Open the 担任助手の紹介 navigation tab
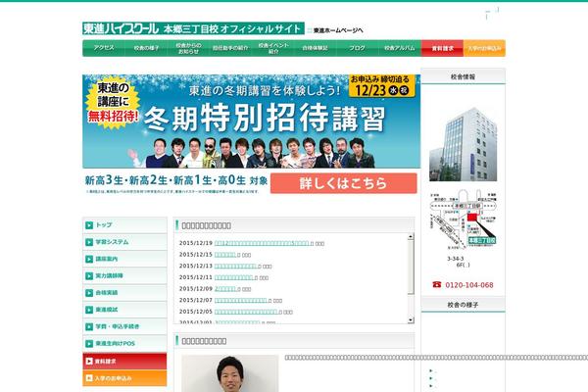The width and height of the screenshot is (588, 392). [x=230, y=48]
